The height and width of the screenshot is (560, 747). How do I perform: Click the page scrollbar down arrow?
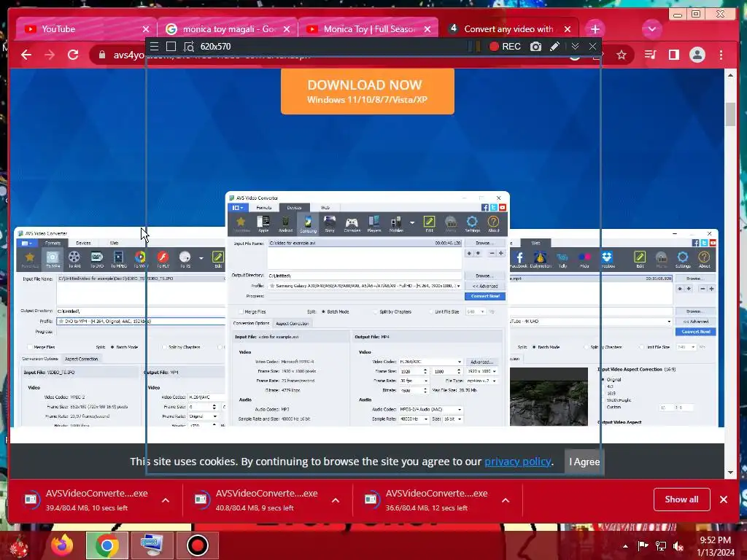click(730, 472)
